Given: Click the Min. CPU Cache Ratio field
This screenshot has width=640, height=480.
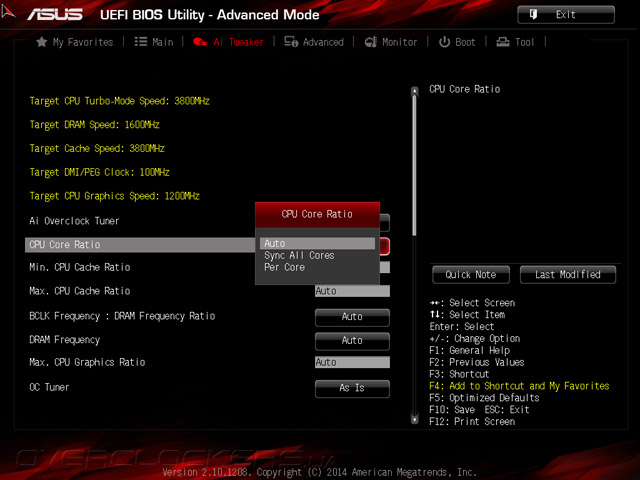Looking at the screenshot, I should tap(384, 267).
